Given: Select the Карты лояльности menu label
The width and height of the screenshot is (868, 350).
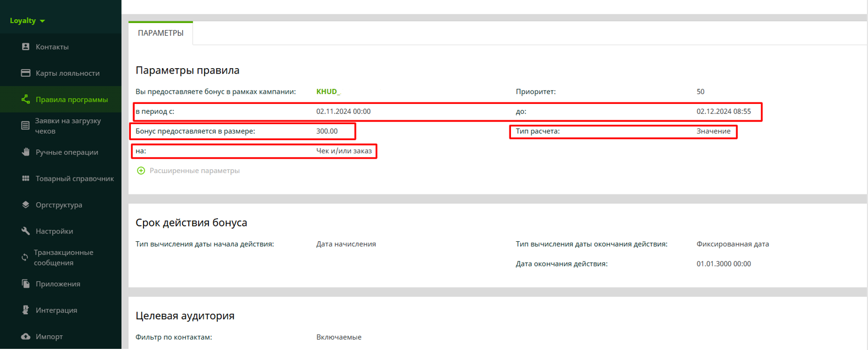Looking at the screenshot, I should coord(68,73).
